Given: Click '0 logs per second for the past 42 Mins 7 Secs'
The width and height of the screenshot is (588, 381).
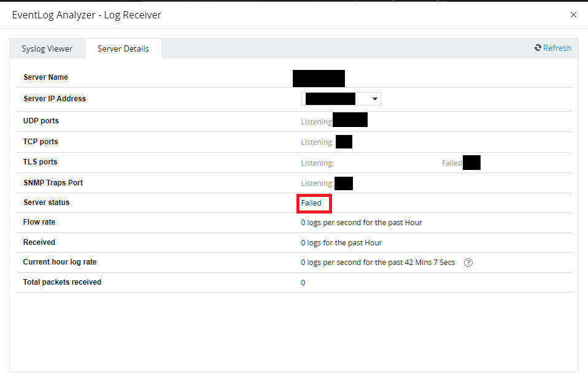Looking at the screenshot, I should pyautogui.click(x=377, y=263).
